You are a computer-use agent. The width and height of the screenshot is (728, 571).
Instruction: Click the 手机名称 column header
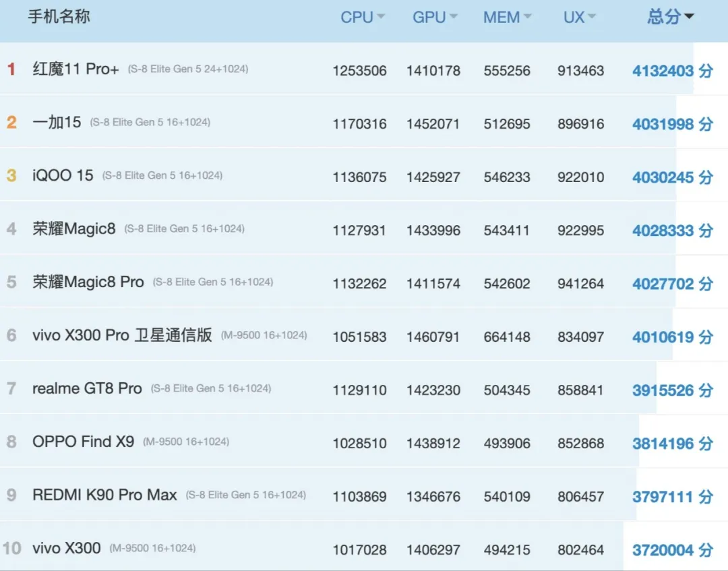[x=59, y=17]
